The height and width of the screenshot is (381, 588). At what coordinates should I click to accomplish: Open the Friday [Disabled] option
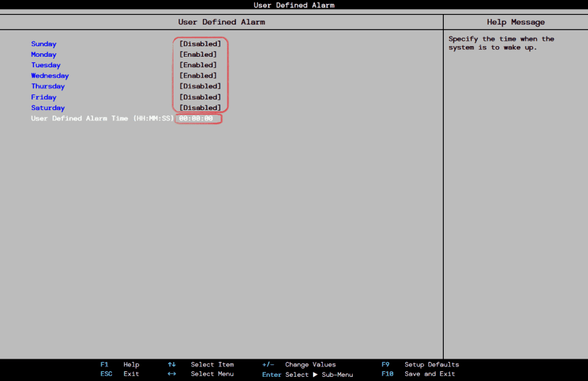pyautogui.click(x=200, y=97)
